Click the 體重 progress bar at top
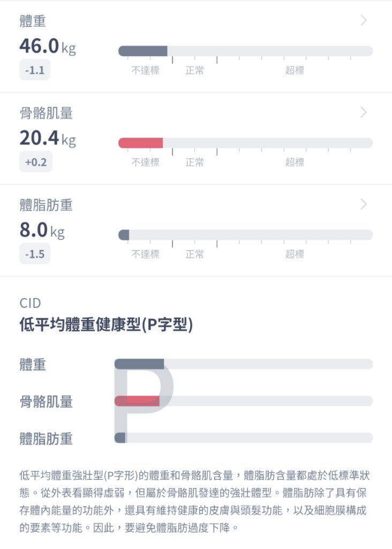The width and height of the screenshot is (392, 549). click(x=245, y=51)
